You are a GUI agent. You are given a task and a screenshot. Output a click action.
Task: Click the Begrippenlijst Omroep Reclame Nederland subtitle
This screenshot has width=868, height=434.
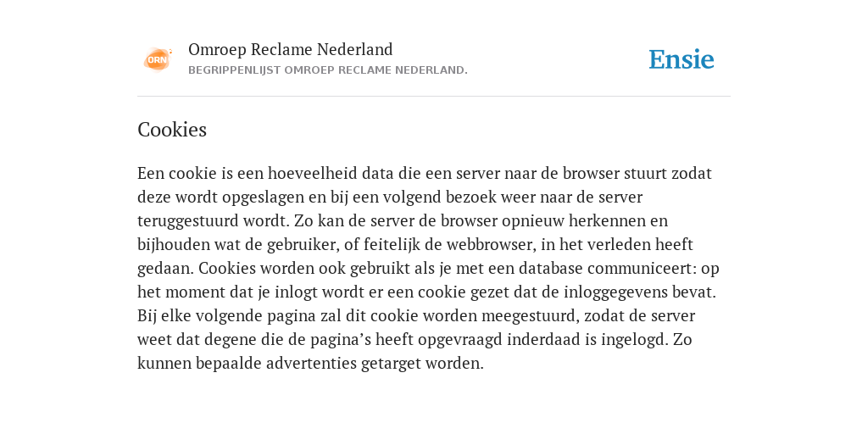328,70
